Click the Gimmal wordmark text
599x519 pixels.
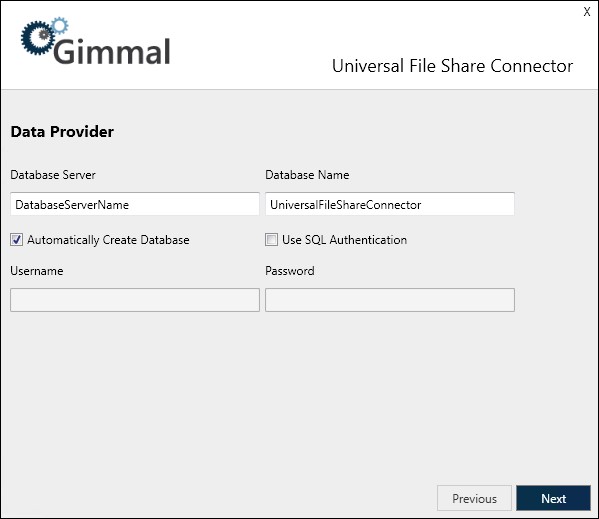pyautogui.click(x=112, y=52)
